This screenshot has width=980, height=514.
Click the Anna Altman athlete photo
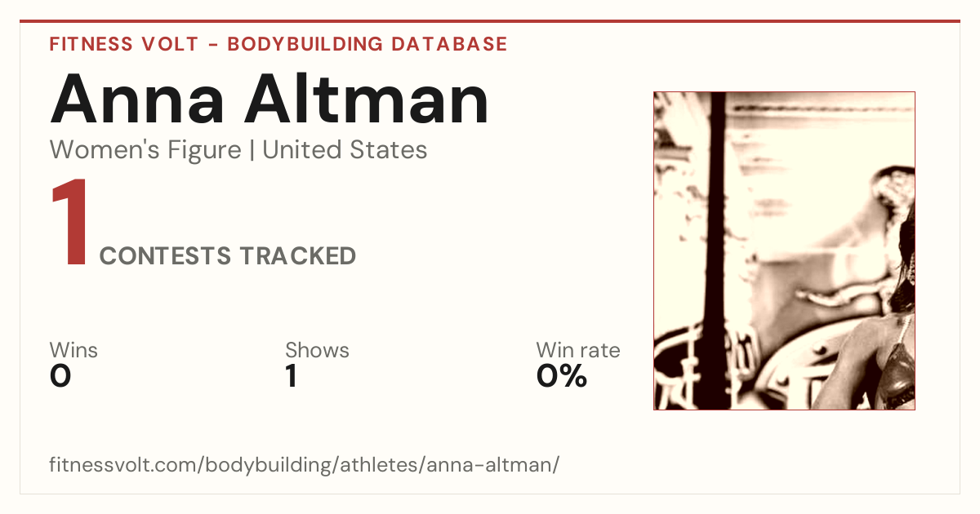tap(784, 250)
